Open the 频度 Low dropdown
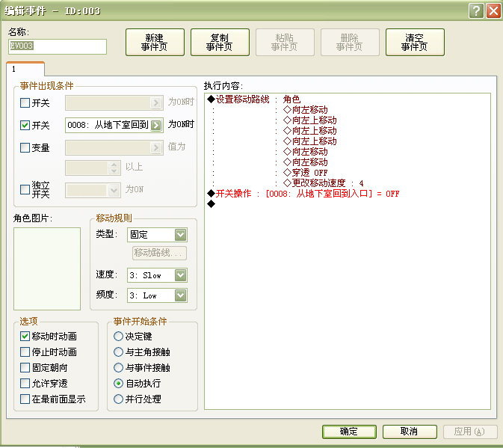This screenshot has height=448, width=503. tap(157, 295)
